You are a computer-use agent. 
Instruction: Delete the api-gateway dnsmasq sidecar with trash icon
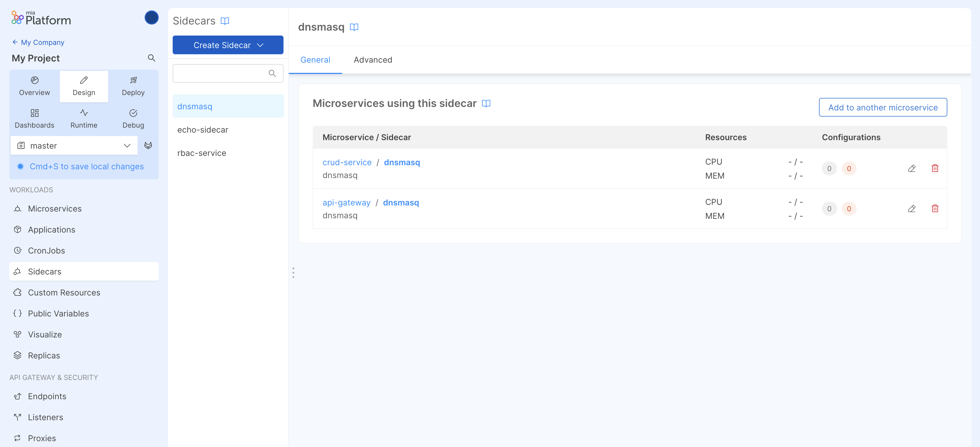point(935,209)
